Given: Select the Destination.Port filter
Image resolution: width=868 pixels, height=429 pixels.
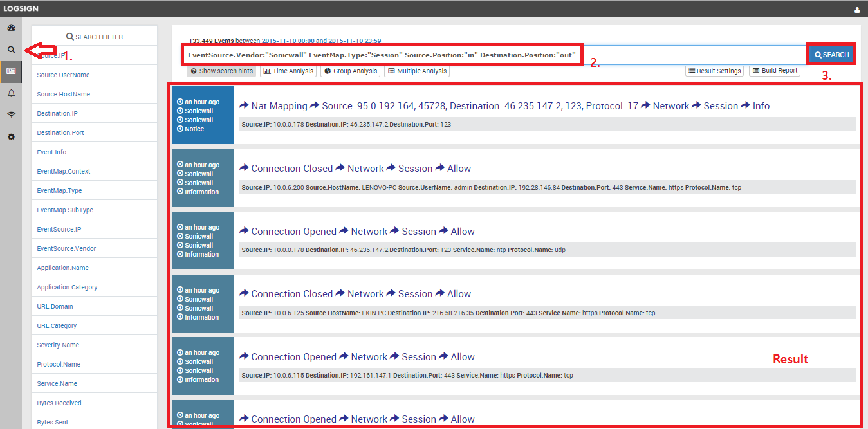Looking at the screenshot, I should coord(60,132).
